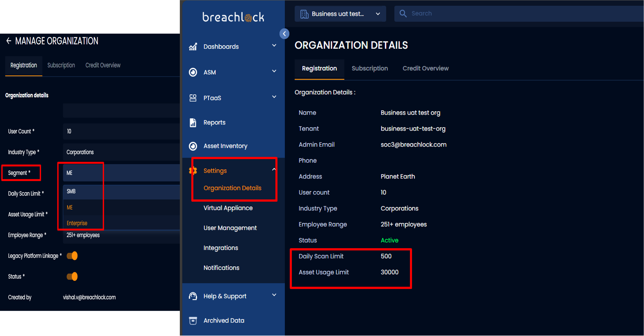Image resolution: width=644 pixels, height=336 pixels.
Task: Collapse the sidebar with the round chevron button
Action: [x=284, y=34]
